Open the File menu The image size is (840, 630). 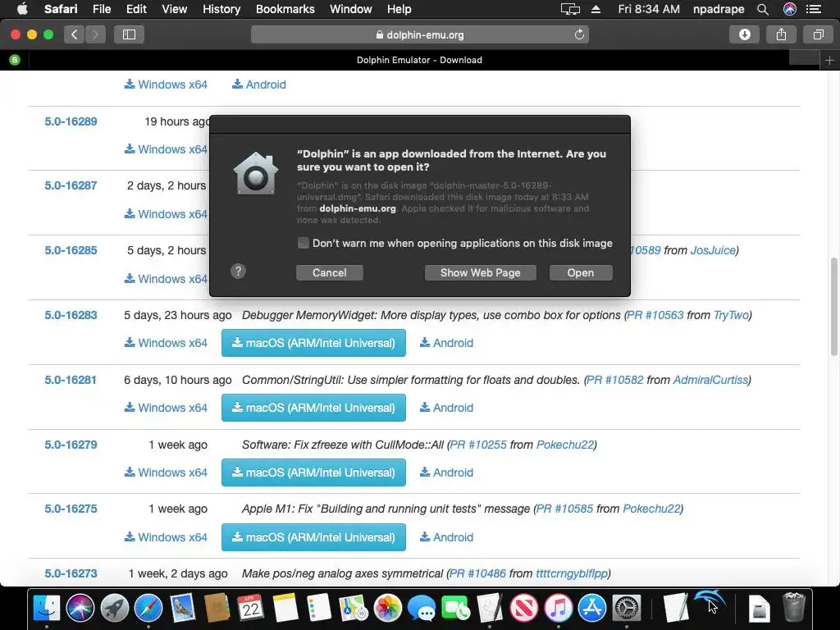101,9
